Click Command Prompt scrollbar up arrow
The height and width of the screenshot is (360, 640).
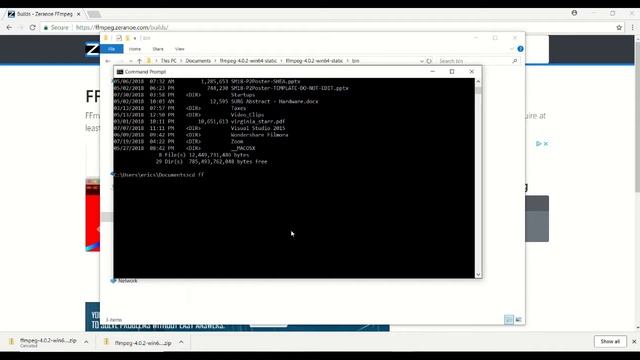click(x=478, y=82)
